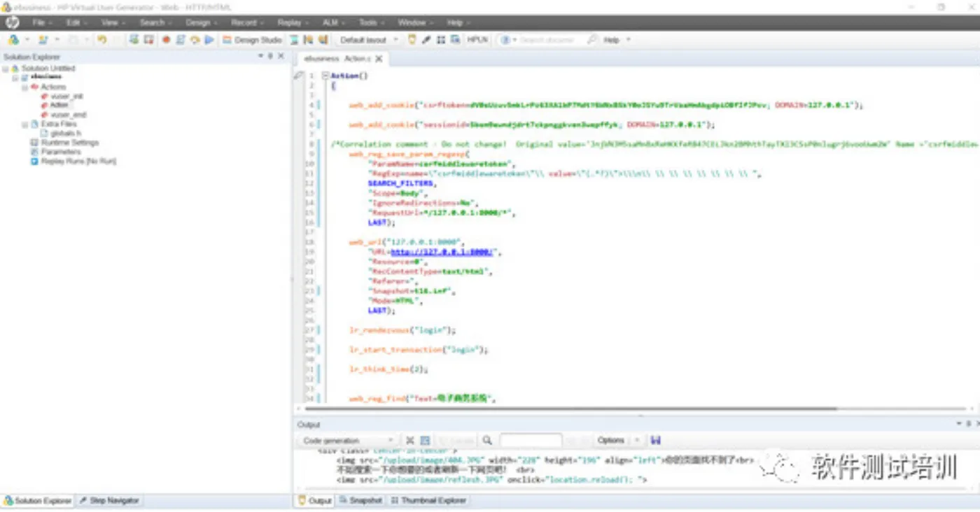Open Runtime Settings in Solution Explorer
Viewport: 980px width, 512px height.
[x=70, y=142]
